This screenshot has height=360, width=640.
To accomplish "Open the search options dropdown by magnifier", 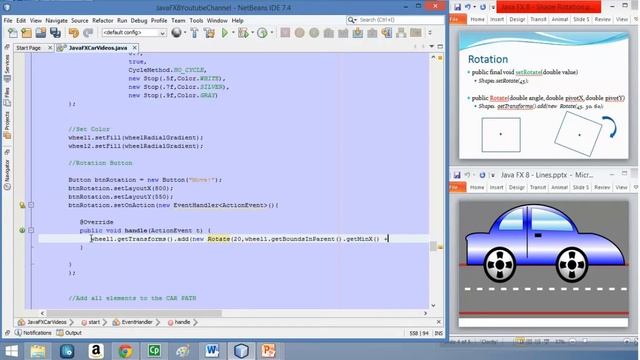I will pos(352,20).
